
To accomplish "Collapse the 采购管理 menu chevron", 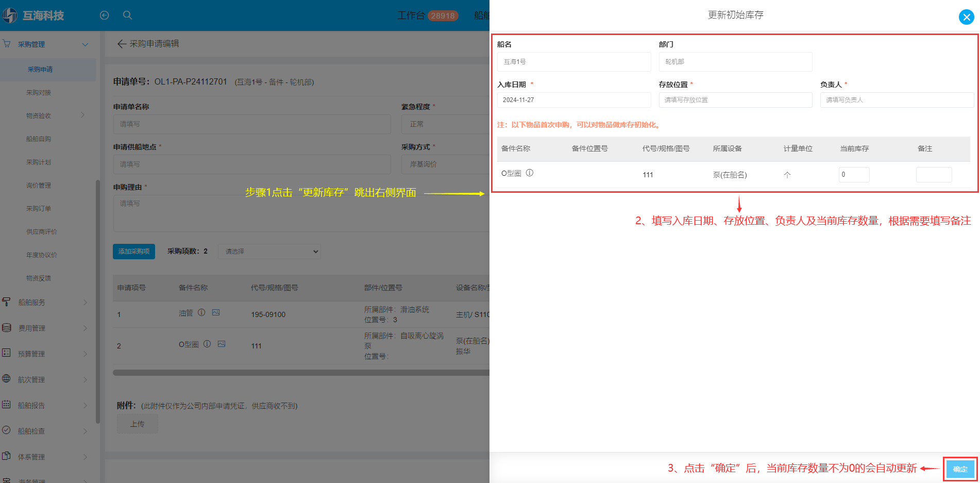I will [85, 44].
